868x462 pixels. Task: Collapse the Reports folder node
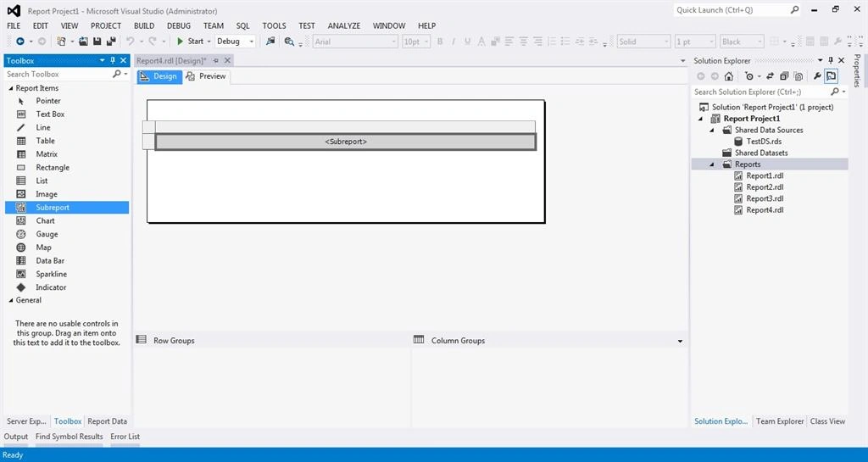[712, 164]
